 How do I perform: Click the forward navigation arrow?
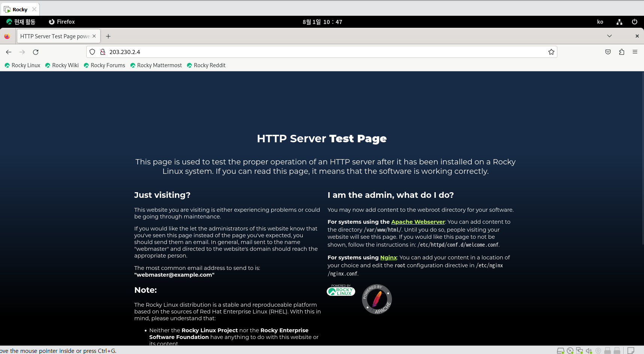[x=22, y=52]
